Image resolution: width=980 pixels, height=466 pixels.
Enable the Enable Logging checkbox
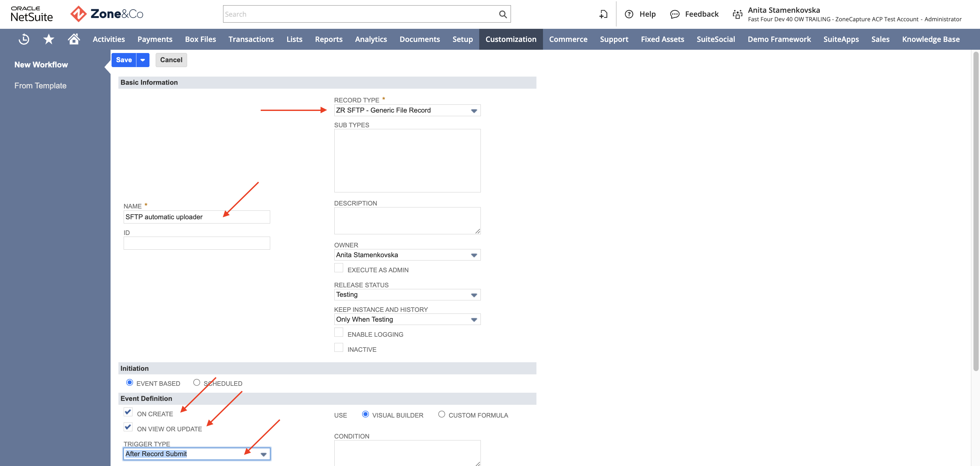[339, 332]
